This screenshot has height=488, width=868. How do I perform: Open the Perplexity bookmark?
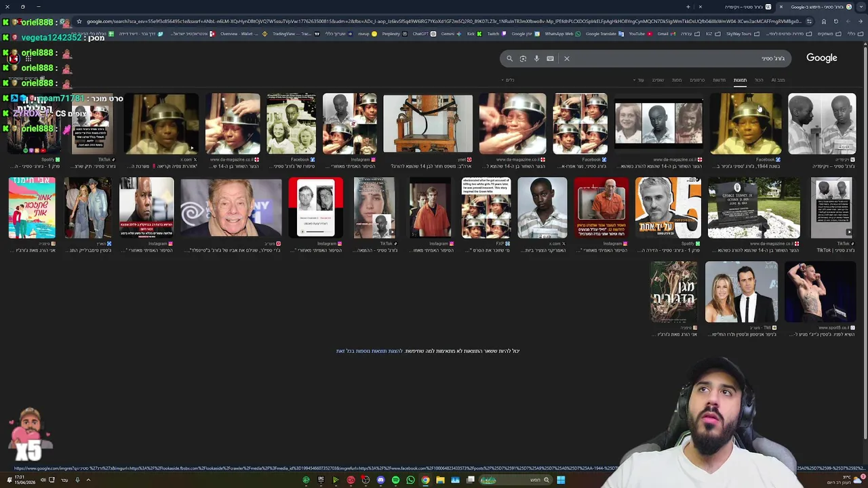point(395,34)
